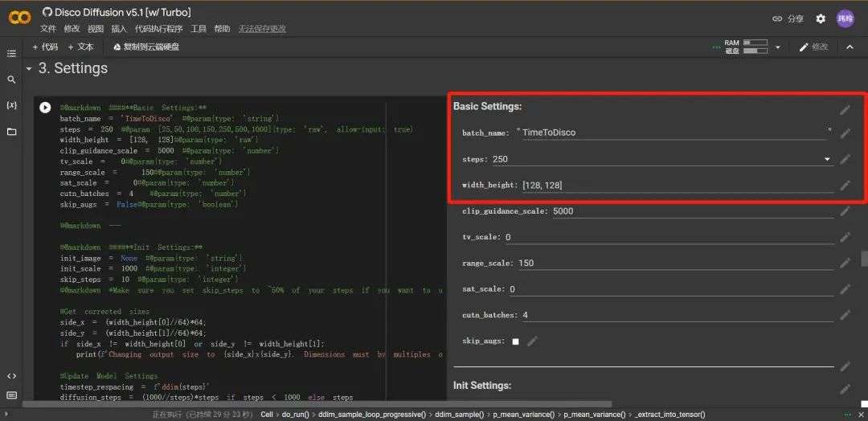Focus the sat_scale input field

671,289
